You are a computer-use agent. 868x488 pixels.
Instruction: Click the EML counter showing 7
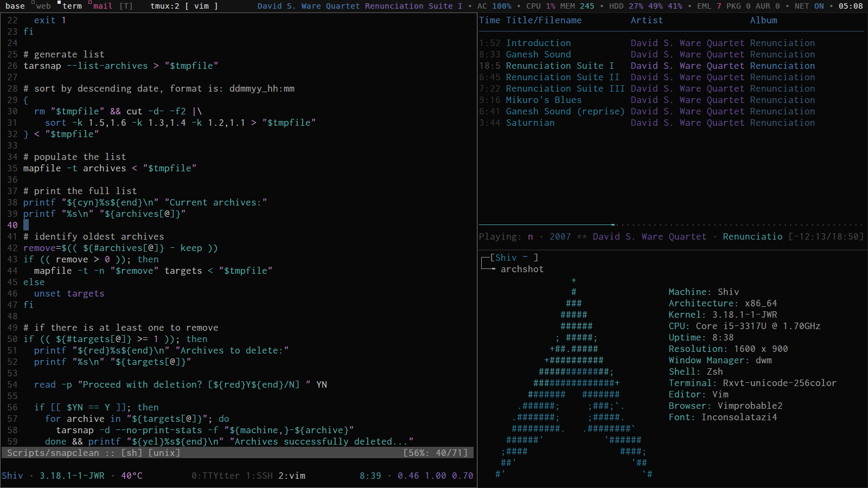click(705, 6)
